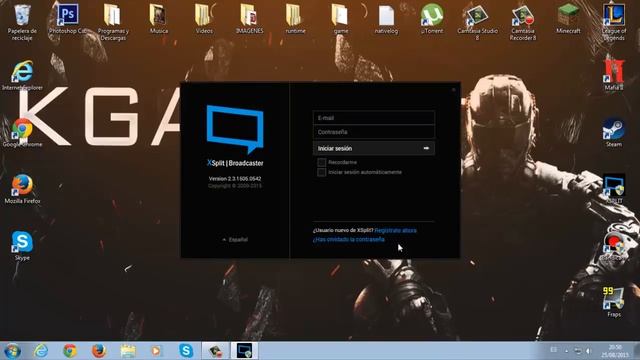
Task: Open the taskbar clock and date
Action: [615, 351]
